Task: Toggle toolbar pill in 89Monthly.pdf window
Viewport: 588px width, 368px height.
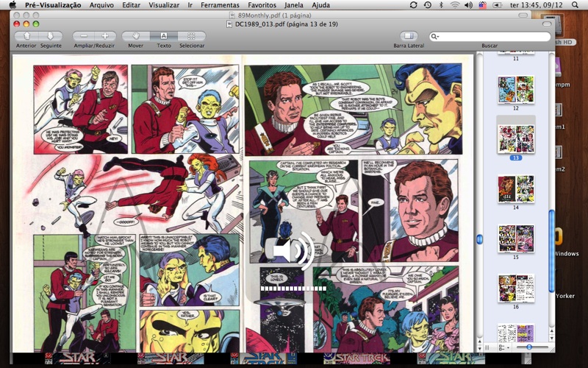Action: tap(523, 15)
